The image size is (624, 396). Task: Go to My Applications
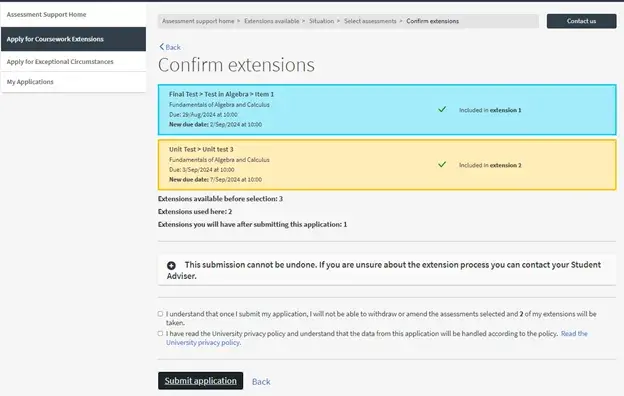point(73,82)
